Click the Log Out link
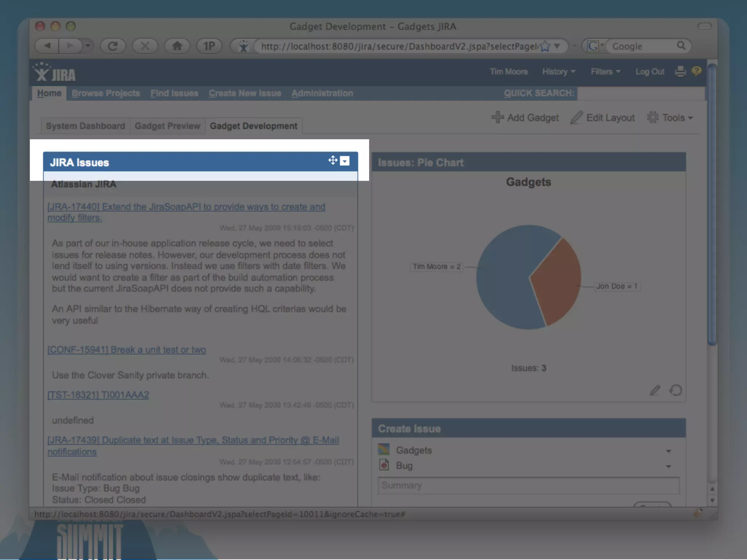Viewport: 747px width, 560px height. (x=650, y=71)
